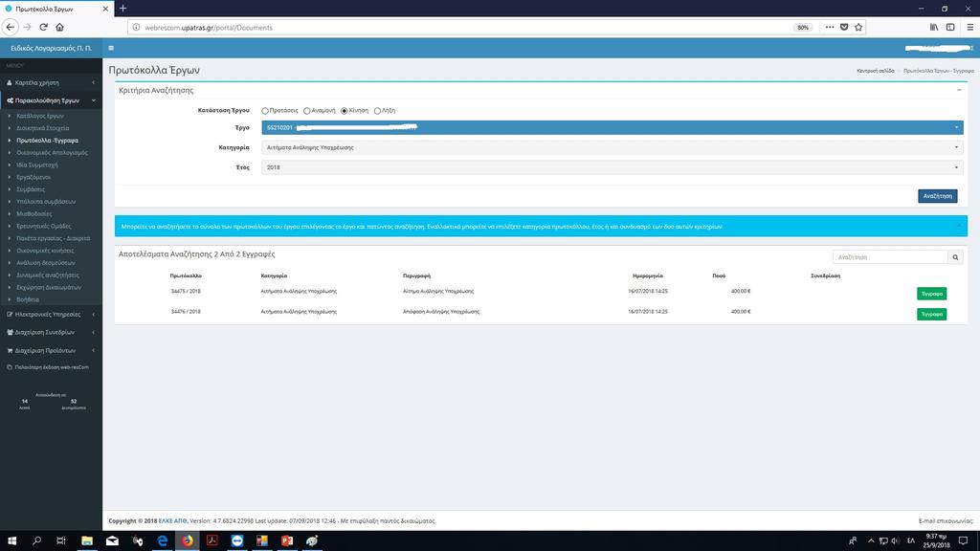Open Εργαζόμενοι in sidebar

pyautogui.click(x=33, y=177)
